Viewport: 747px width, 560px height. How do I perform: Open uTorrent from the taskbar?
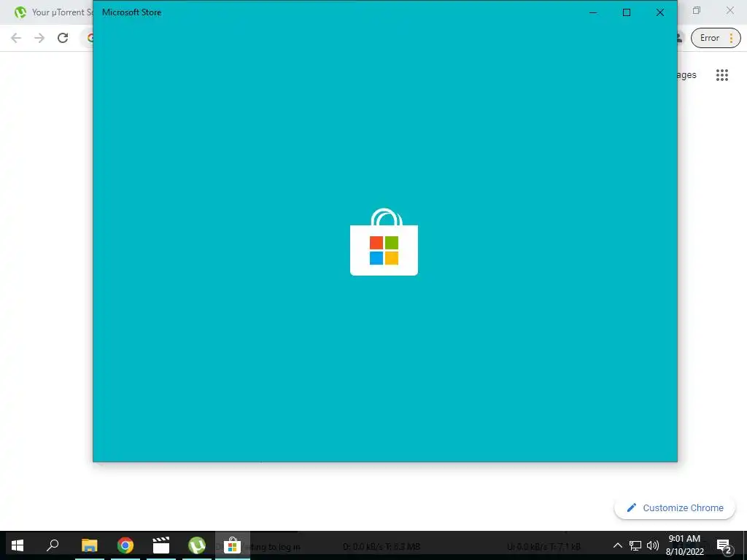tap(197, 545)
